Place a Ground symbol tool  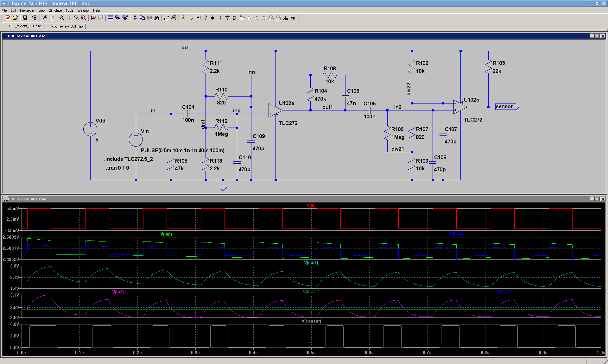pos(191,18)
